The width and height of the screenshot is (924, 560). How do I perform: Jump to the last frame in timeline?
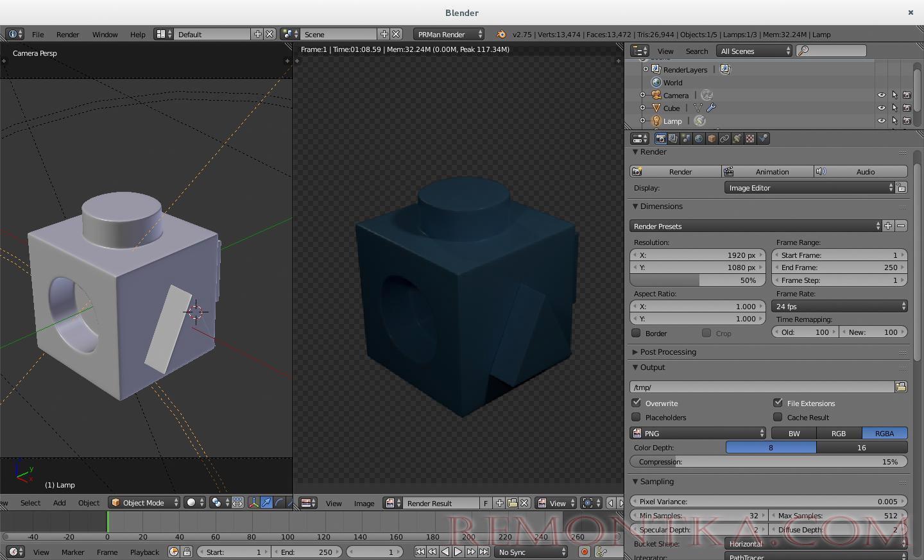click(484, 552)
